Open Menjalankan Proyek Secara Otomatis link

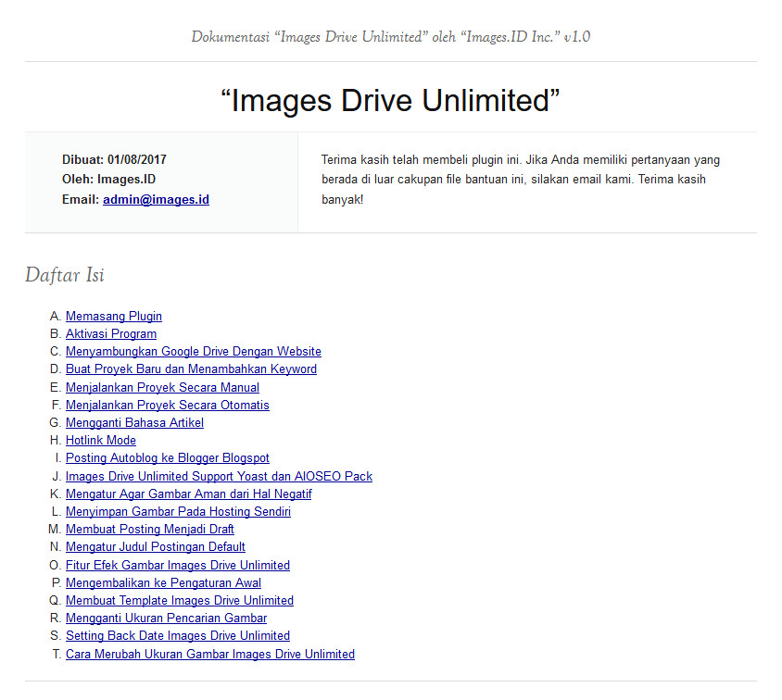pos(168,405)
